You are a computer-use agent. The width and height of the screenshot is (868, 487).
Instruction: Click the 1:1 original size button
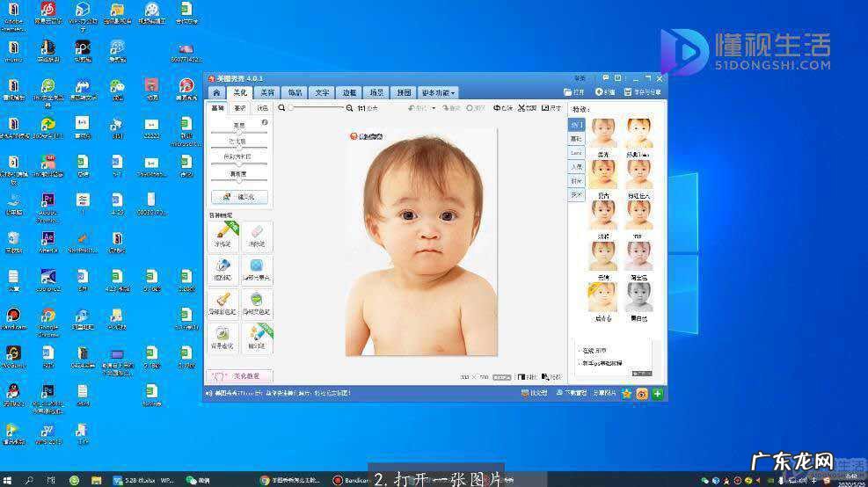[367, 108]
